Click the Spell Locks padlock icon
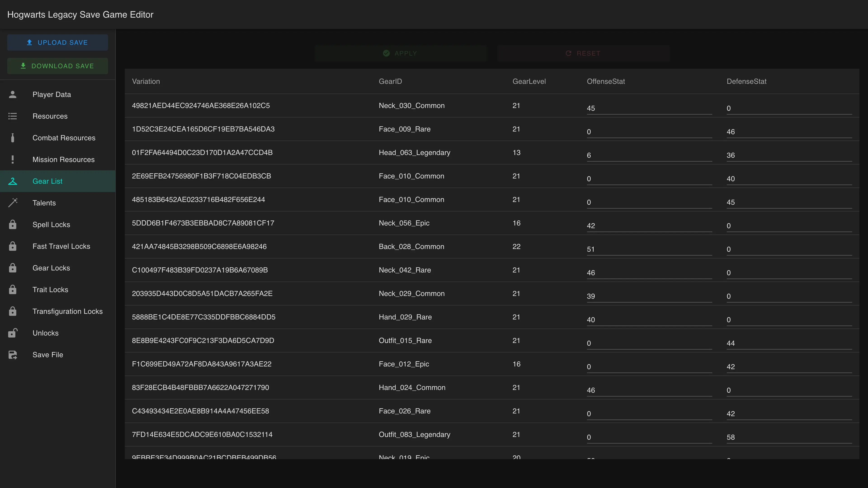The height and width of the screenshot is (488, 868). (x=12, y=224)
